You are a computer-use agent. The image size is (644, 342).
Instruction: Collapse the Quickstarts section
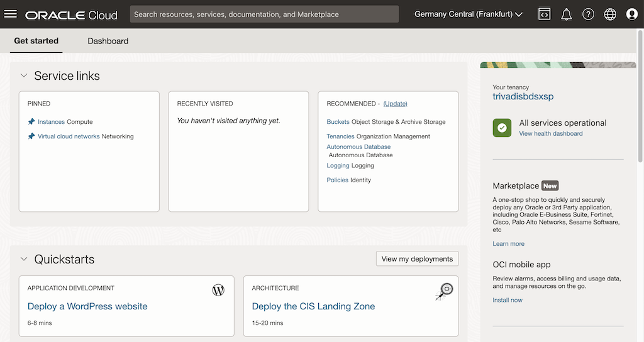point(24,259)
